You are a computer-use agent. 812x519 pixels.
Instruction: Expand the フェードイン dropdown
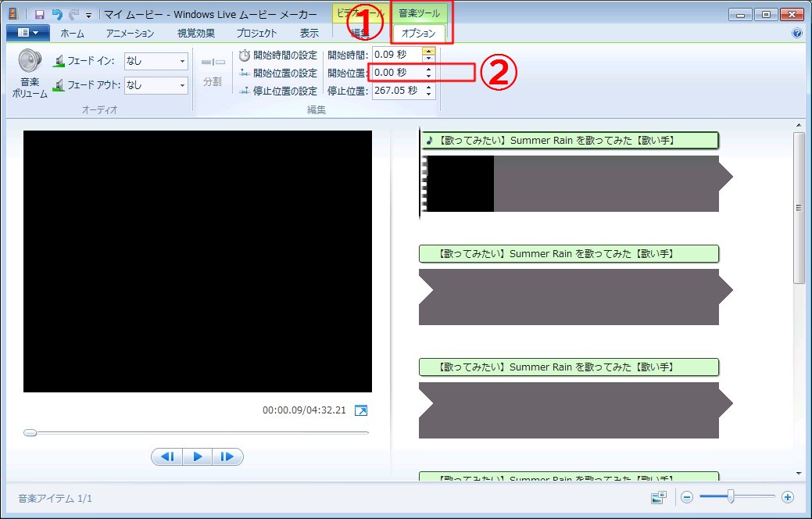click(182, 61)
